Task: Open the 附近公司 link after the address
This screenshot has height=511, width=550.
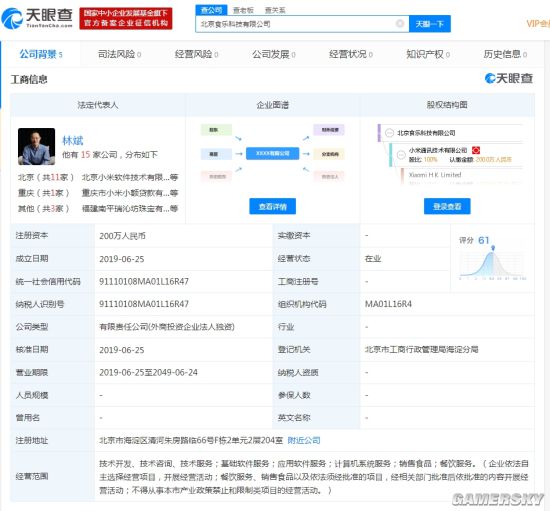Action: tap(304, 441)
